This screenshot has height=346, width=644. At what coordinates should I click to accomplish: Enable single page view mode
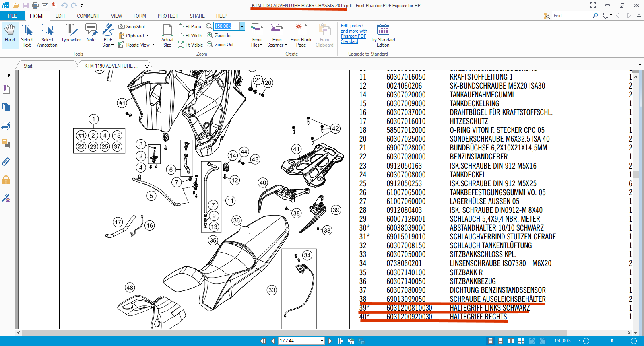490,341
